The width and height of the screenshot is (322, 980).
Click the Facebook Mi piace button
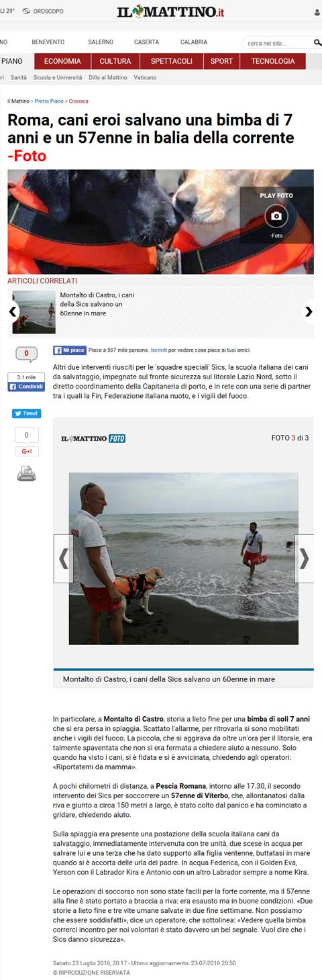coord(70,350)
